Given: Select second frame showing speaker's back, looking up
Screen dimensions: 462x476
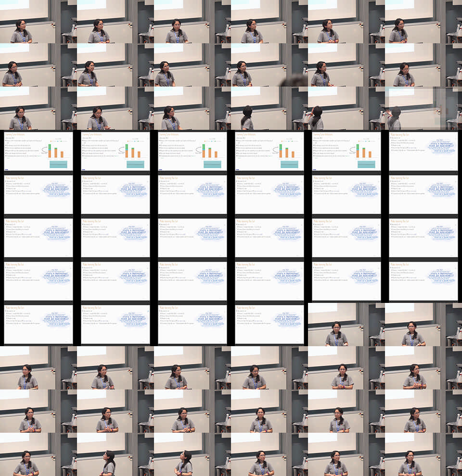Looking at the screenshot, I should coord(346,108).
